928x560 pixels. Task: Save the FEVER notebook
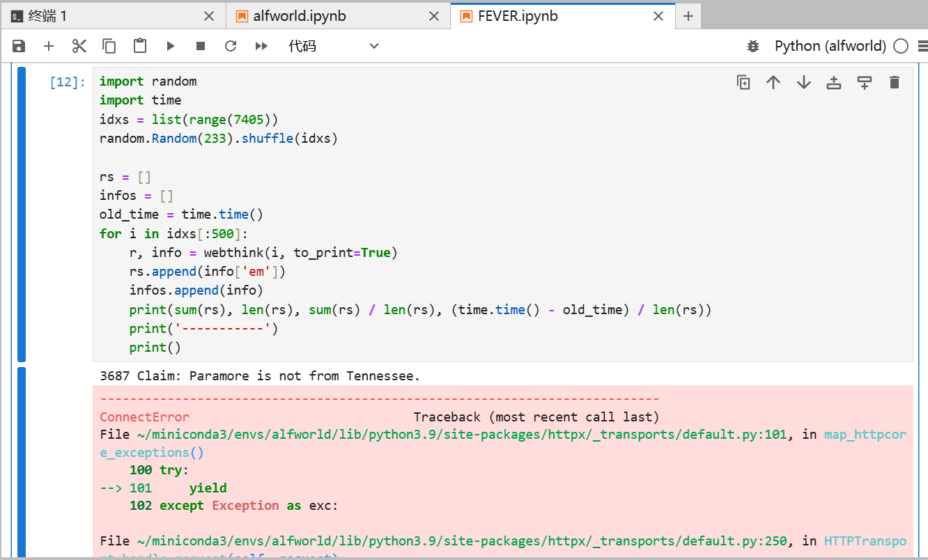coord(18,46)
